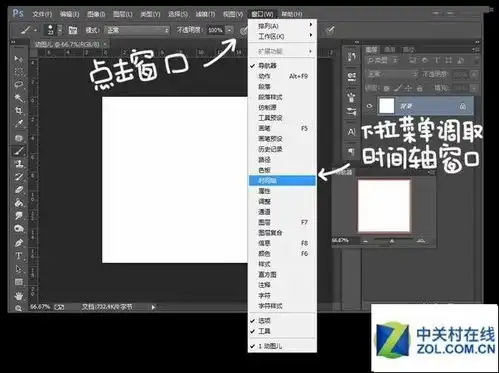Click the Navigator zoom in button
Viewport: 499px width, 373px height.
[x=421, y=241]
